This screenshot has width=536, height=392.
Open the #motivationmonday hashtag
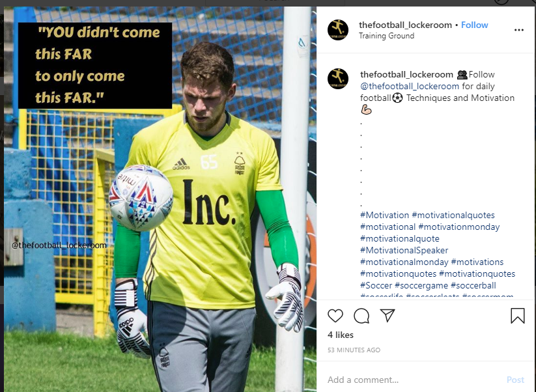[x=459, y=227]
